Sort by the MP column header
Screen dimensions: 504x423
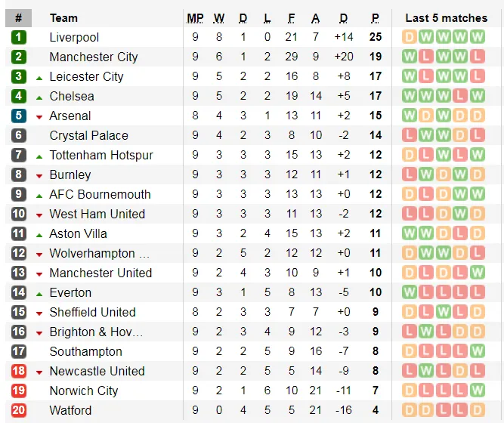[x=195, y=18]
